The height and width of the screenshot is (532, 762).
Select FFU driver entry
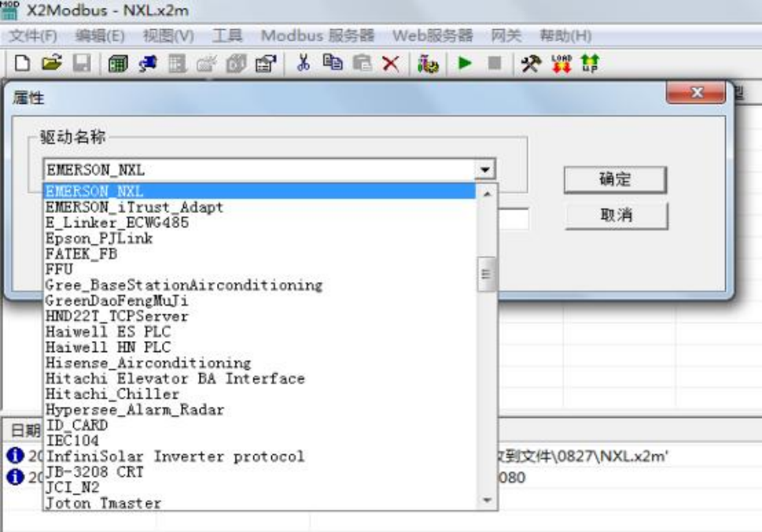(260, 270)
